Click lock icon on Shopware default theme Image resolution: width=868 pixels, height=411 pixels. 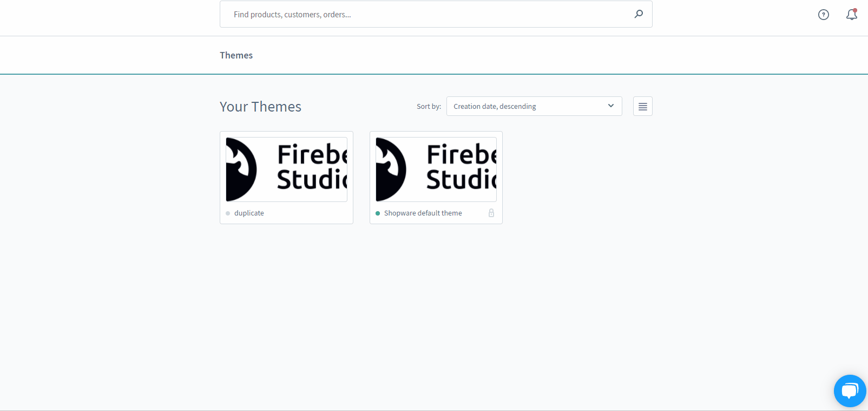(x=491, y=213)
